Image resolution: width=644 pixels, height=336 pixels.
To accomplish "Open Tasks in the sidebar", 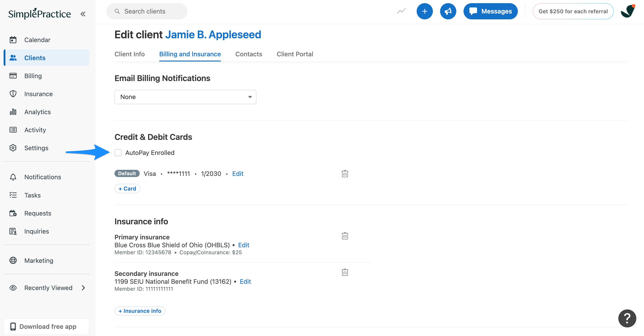I will tap(46, 195).
